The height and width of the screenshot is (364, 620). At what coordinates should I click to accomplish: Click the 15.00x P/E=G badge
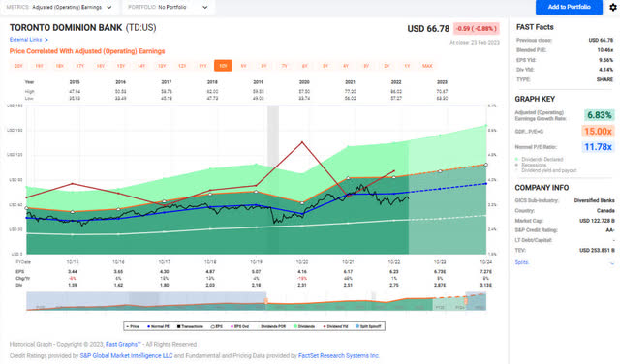tap(598, 132)
